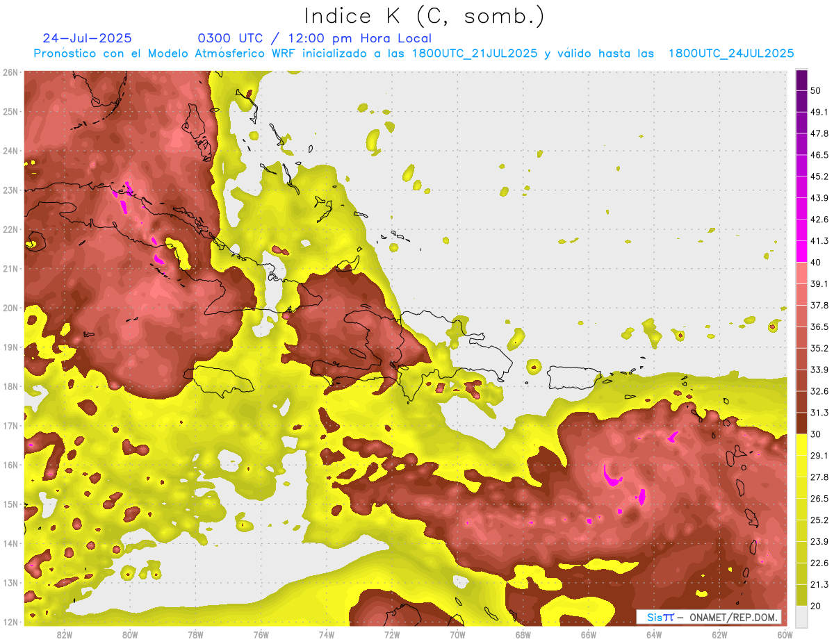
Task: Click the "82W" longitude label
Action: coord(65,635)
